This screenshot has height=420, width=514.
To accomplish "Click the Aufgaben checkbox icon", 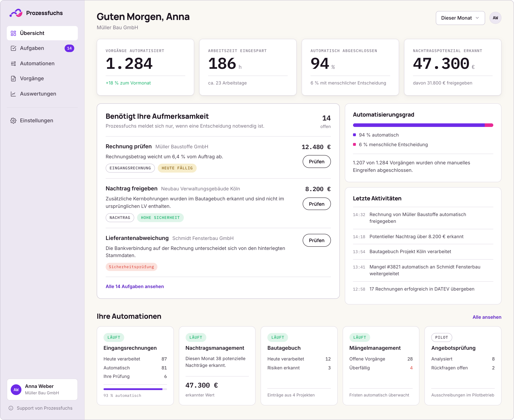I will (x=13, y=48).
